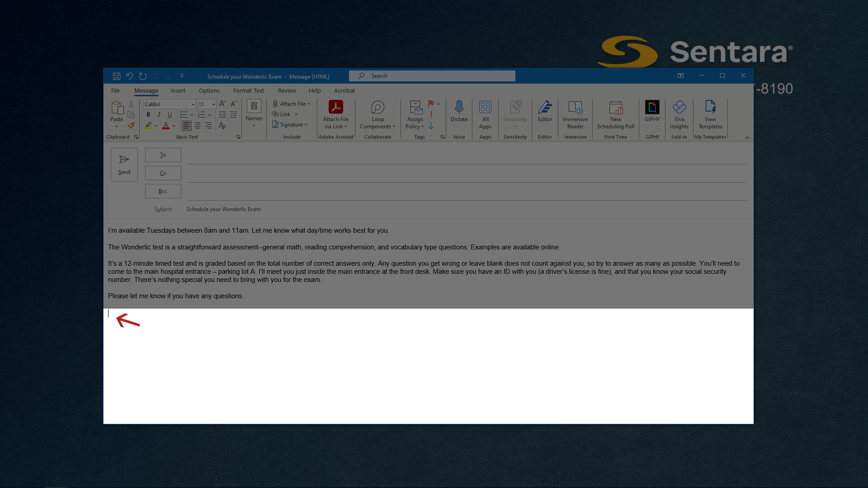This screenshot has width=868, height=488.
Task: Select Align Left paragraph button
Action: (x=186, y=126)
